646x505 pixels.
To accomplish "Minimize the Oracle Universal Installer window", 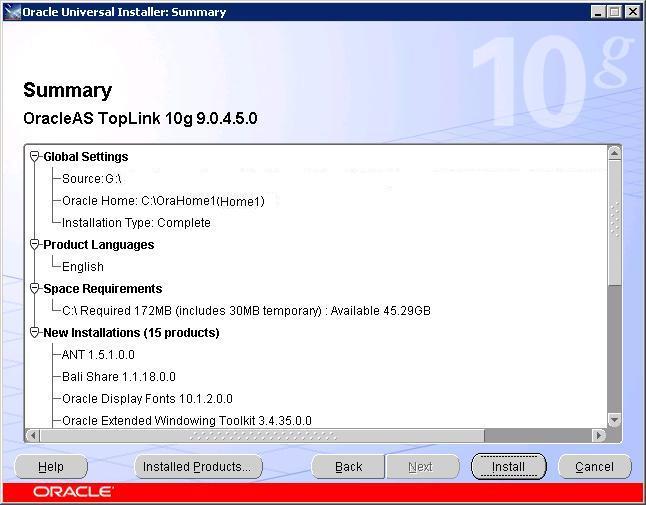I will point(597,12).
